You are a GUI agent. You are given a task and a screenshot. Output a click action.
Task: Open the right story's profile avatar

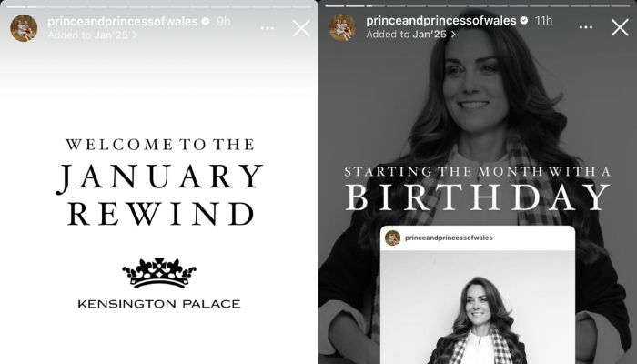pos(342,27)
